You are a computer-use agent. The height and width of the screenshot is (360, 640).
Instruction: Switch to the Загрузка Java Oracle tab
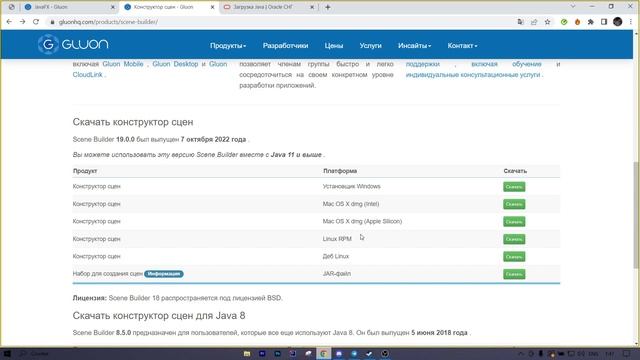point(269,7)
